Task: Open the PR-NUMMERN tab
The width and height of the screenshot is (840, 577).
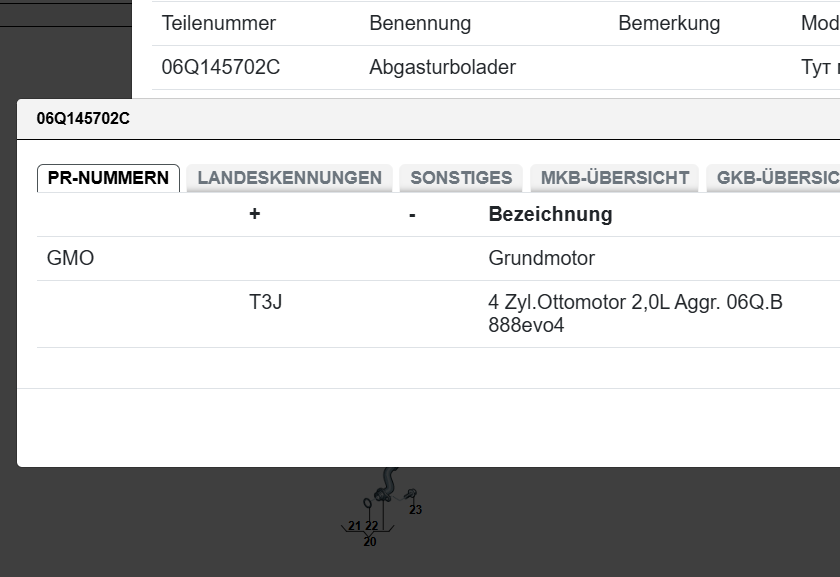Action: click(x=108, y=178)
